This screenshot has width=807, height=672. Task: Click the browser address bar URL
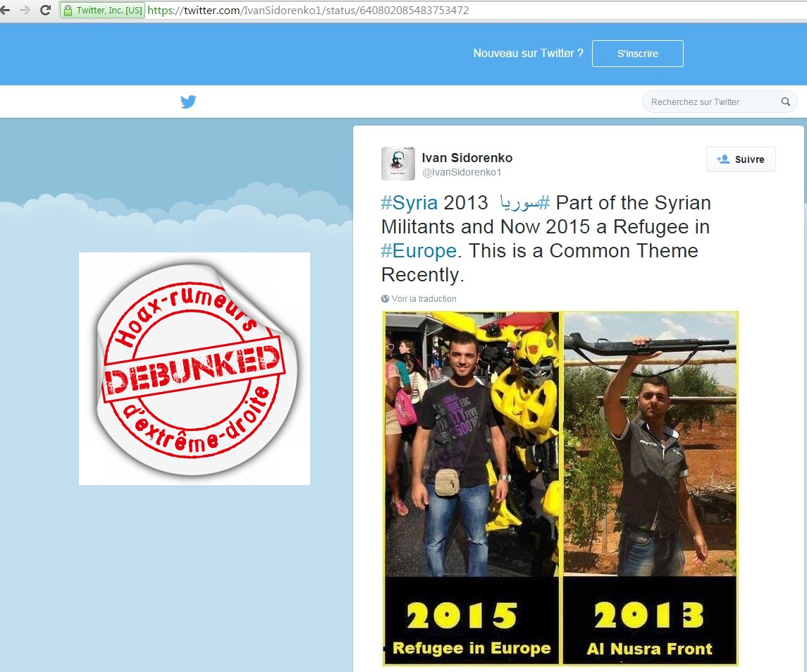308,11
